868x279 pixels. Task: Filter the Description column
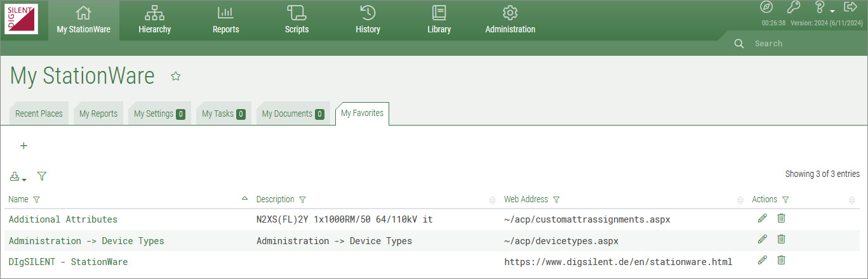point(302,200)
